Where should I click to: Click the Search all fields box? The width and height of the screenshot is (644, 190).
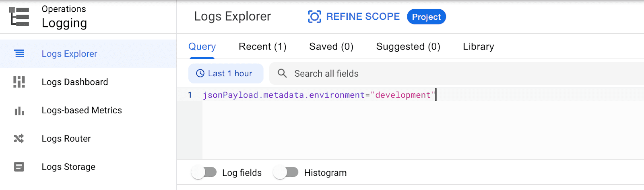456,73
